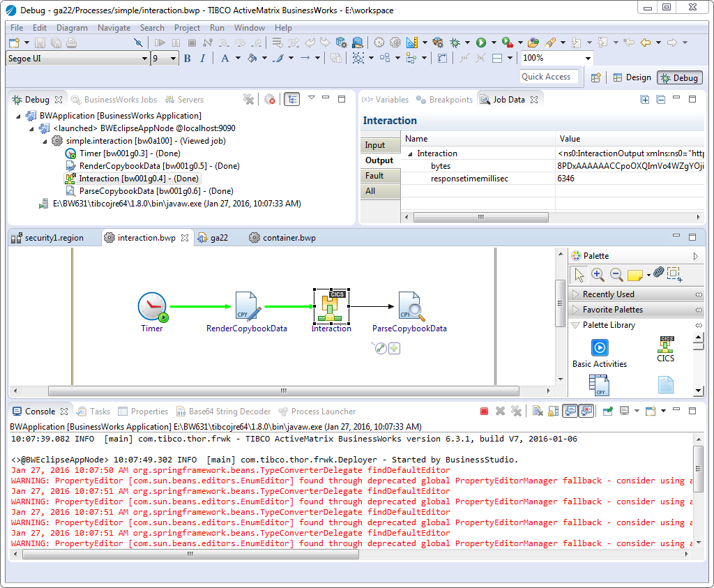Click the back navigation yellow arrow
Image resolution: width=714 pixels, height=588 pixels.
coord(645,43)
